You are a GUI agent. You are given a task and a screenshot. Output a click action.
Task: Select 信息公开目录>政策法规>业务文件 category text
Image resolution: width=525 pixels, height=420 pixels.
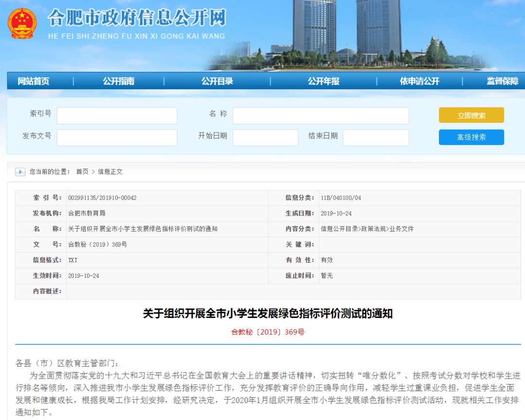tap(367, 229)
